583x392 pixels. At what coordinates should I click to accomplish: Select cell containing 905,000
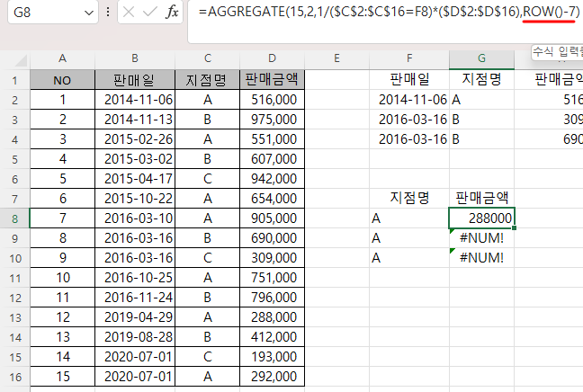point(273,218)
